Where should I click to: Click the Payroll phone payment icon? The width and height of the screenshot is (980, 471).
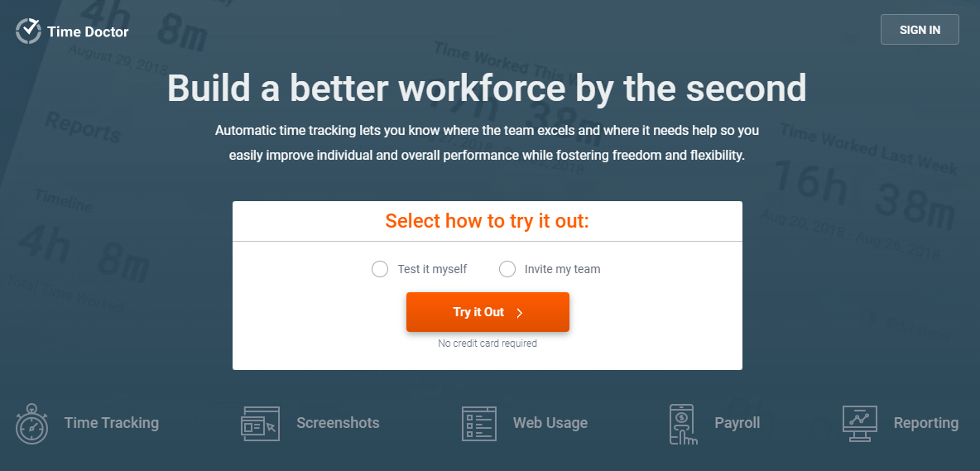(681, 424)
